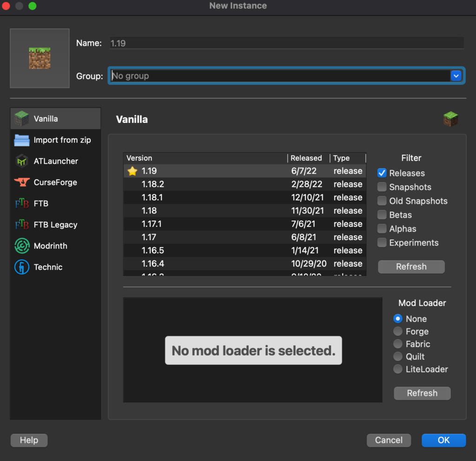Open the CurseForge page
This screenshot has width=476, height=461.
click(x=56, y=182)
